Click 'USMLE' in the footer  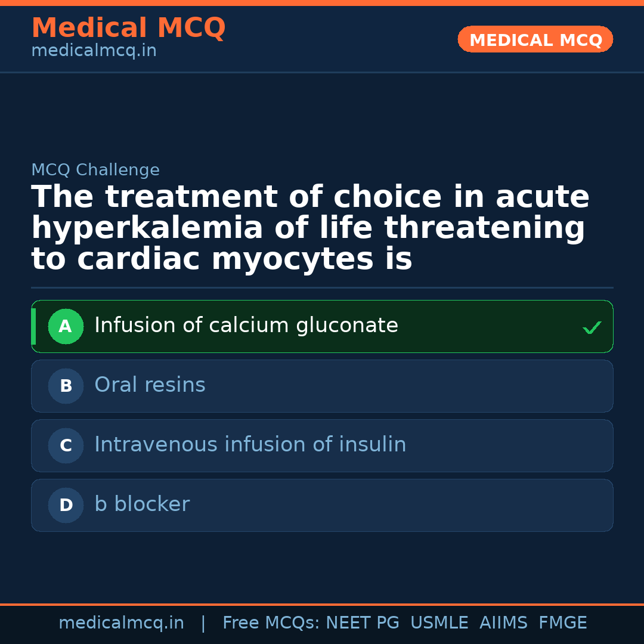tap(439, 623)
